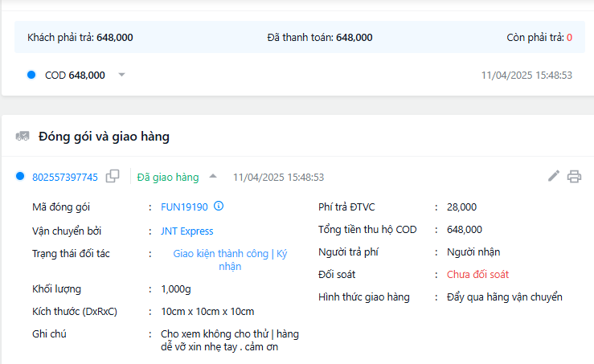Click the truck icon in the section header
The width and height of the screenshot is (594, 364).
[23, 137]
